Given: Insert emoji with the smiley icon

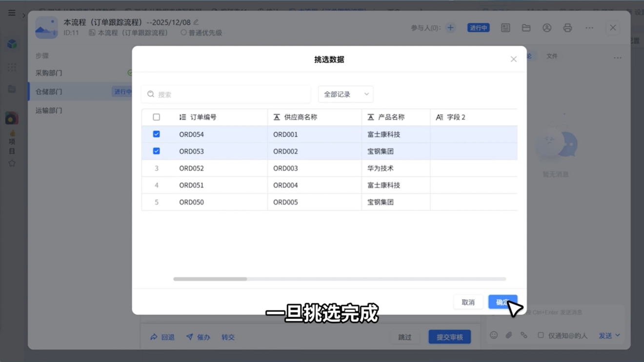Looking at the screenshot, I should [494, 335].
